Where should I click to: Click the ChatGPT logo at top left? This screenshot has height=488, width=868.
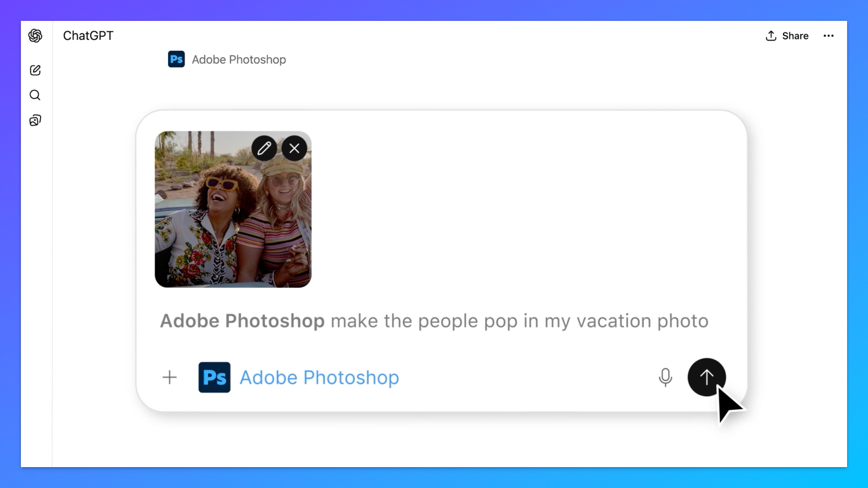[35, 36]
